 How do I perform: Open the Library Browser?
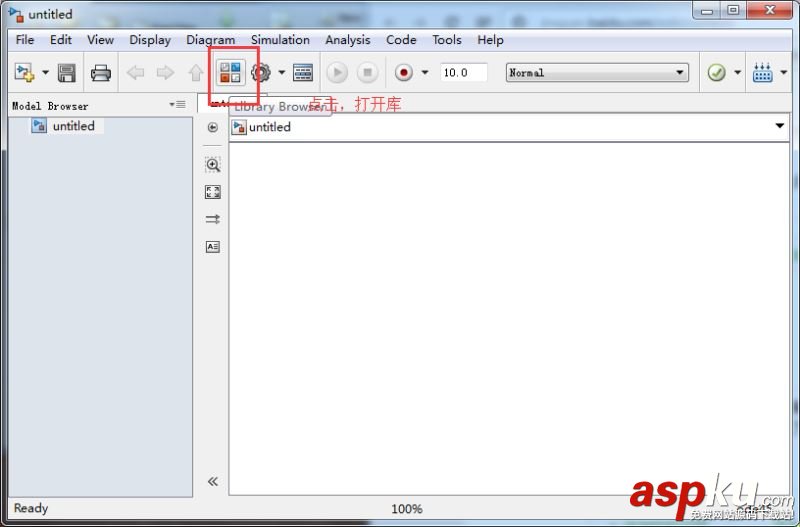[x=230, y=72]
